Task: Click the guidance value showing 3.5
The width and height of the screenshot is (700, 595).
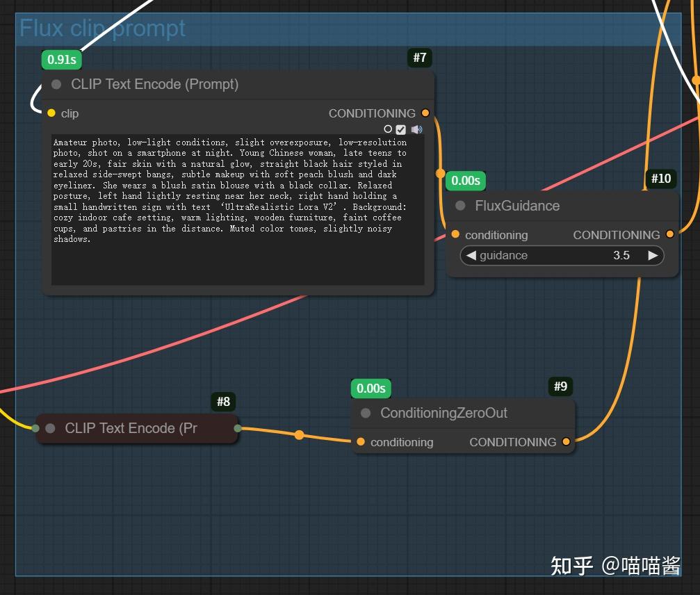Action: point(621,255)
